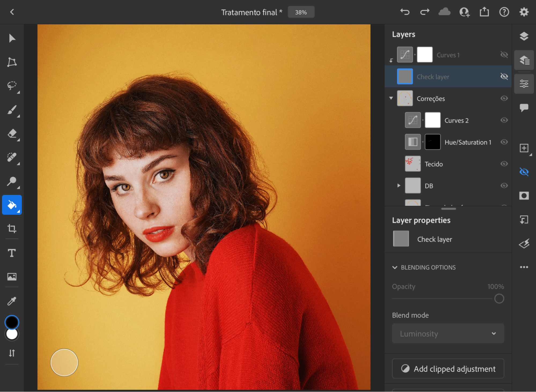Screen dimensions: 536x392
Task: Select the Brush tool
Action: [12, 110]
